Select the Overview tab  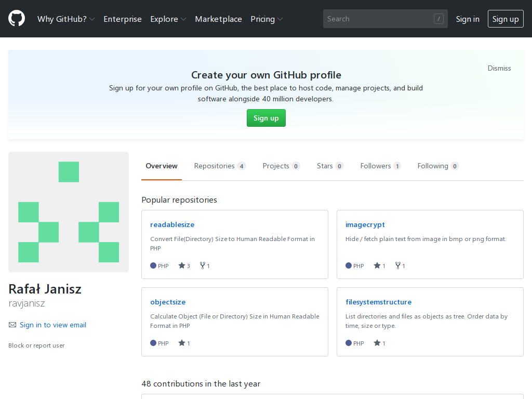tap(162, 166)
